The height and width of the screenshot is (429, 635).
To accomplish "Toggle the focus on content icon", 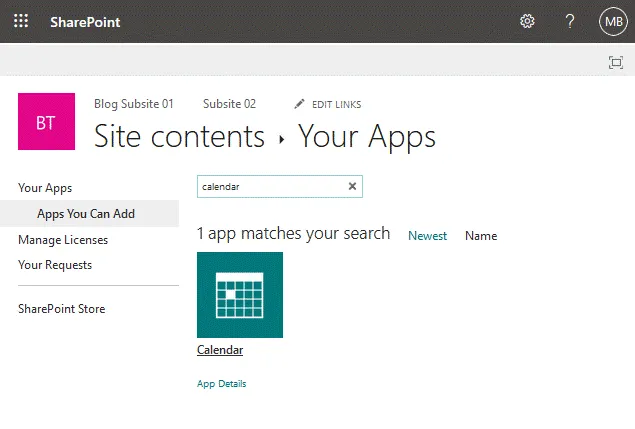I will coord(615,62).
